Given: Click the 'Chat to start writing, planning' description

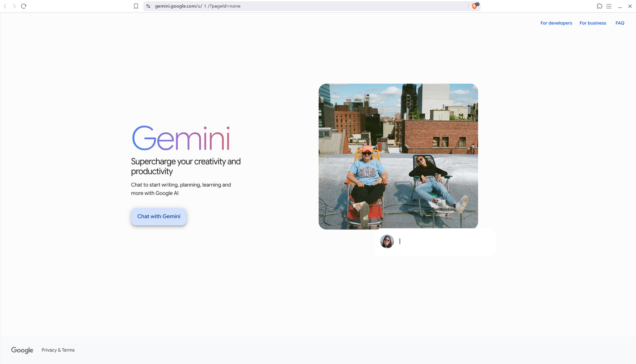Looking at the screenshot, I should pos(181,189).
